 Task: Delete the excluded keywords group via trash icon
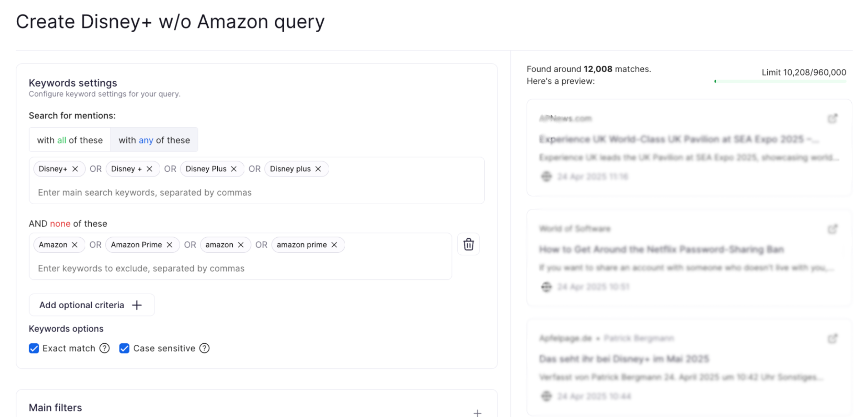click(x=468, y=244)
